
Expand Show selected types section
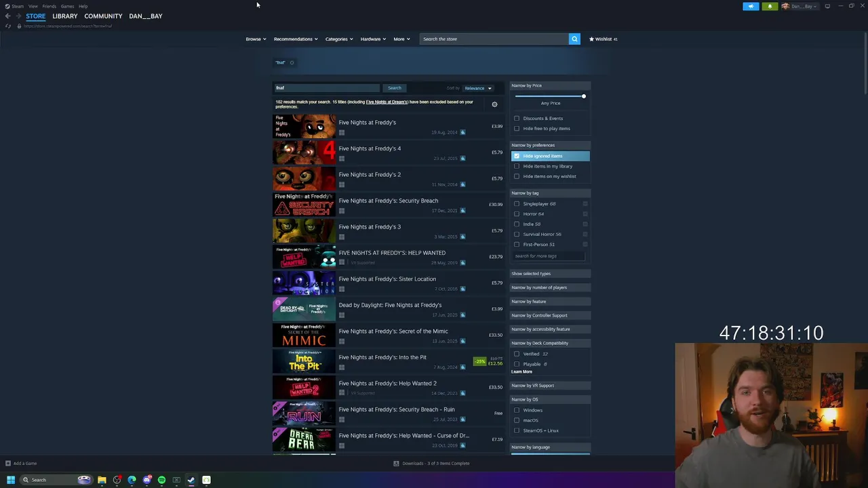[x=550, y=274]
